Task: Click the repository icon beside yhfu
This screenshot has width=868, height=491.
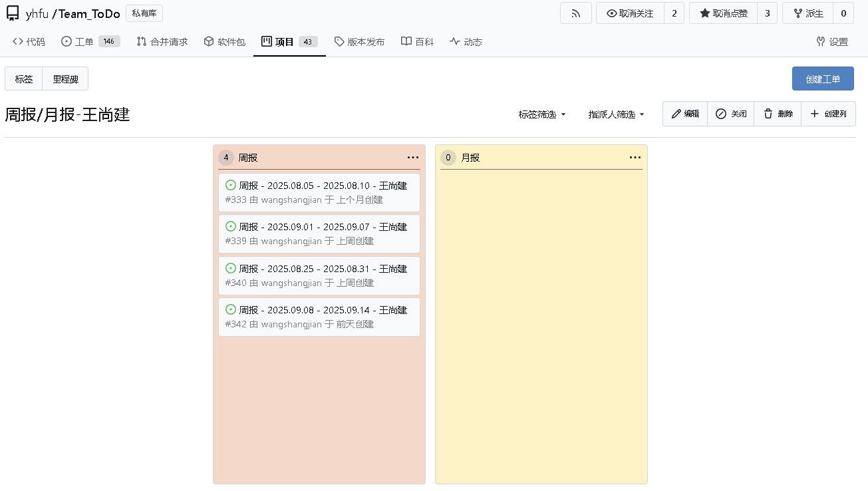Action: [x=13, y=13]
